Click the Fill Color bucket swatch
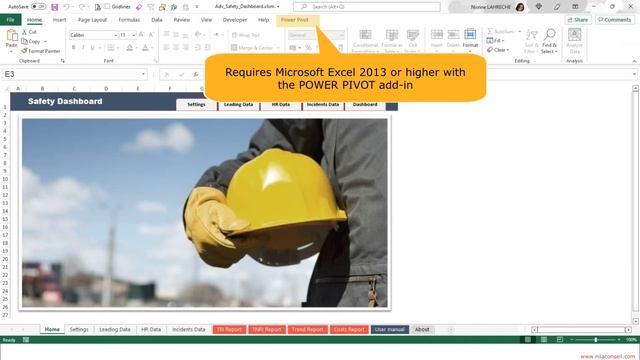The height and width of the screenshot is (360, 640). click(129, 48)
